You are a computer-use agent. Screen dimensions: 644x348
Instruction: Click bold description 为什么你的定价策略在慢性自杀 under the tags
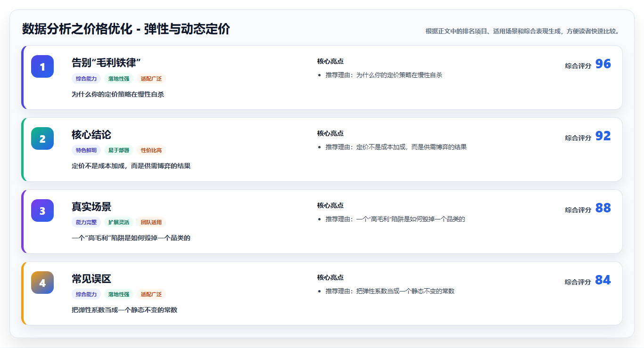[x=118, y=94]
